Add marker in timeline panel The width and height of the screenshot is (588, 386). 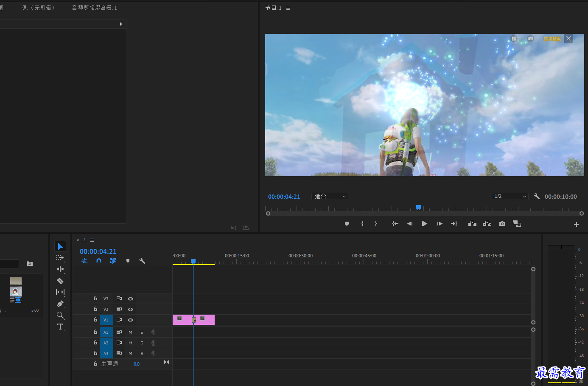(x=128, y=261)
